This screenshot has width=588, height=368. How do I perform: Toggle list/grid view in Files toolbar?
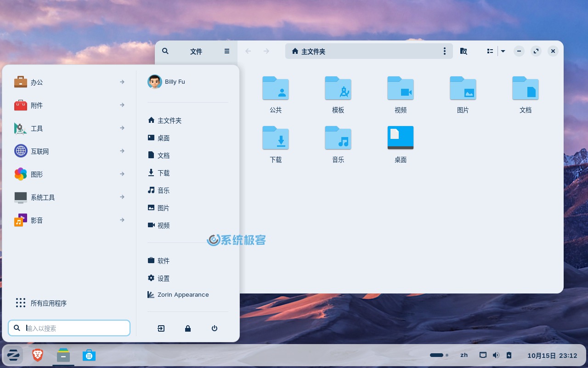490,52
